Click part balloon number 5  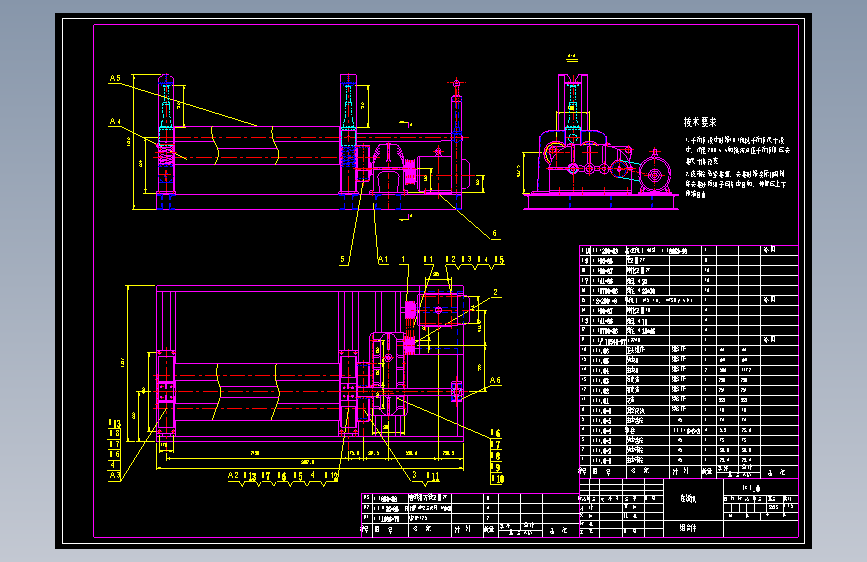[x=342, y=259]
